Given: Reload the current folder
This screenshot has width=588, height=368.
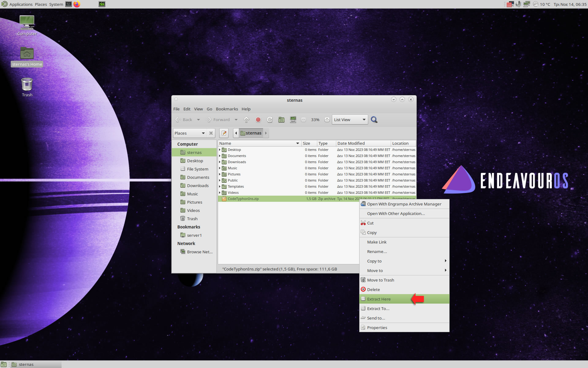Looking at the screenshot, I should click(270, 120).
